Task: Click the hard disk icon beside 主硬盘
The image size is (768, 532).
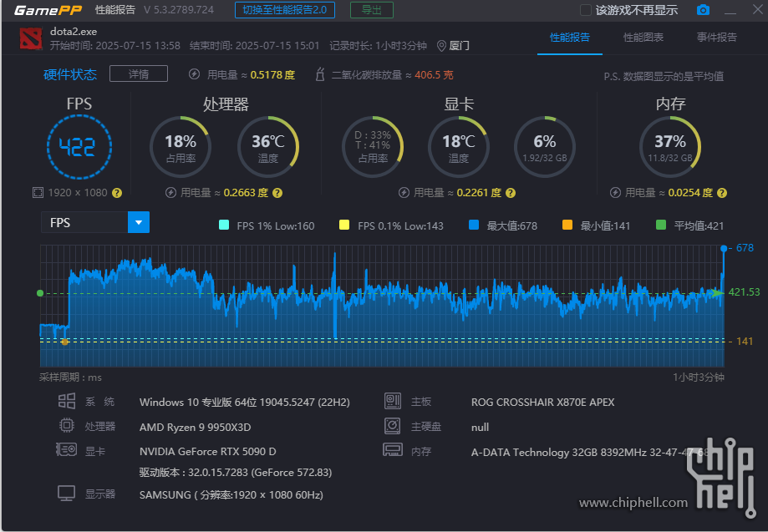Action: click(392, 426)
